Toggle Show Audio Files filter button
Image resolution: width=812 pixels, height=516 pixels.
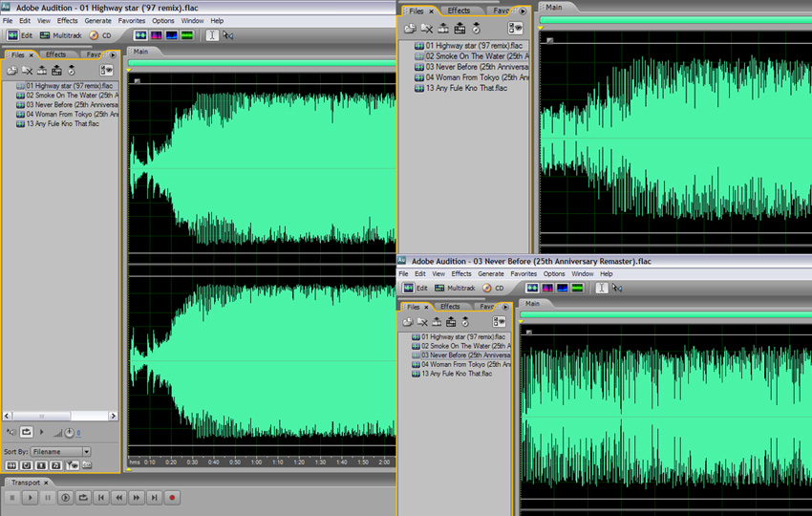point(11,465)
